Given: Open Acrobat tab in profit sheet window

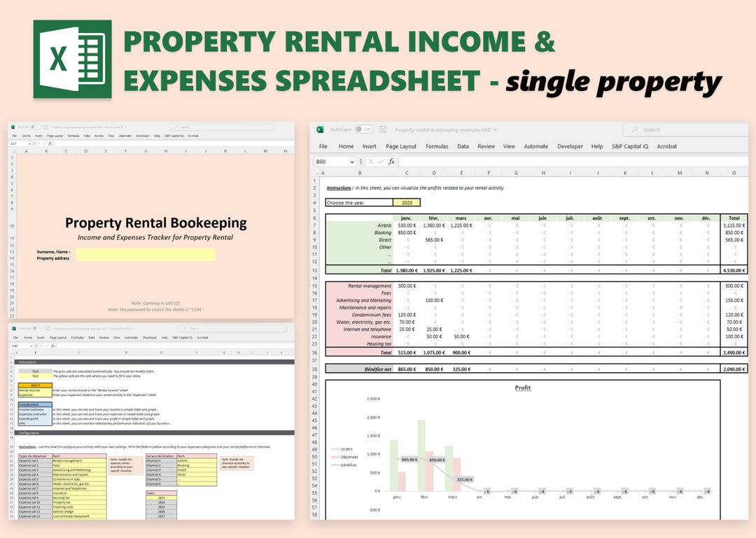Looking at the screenshot, I should click(667, 146).
